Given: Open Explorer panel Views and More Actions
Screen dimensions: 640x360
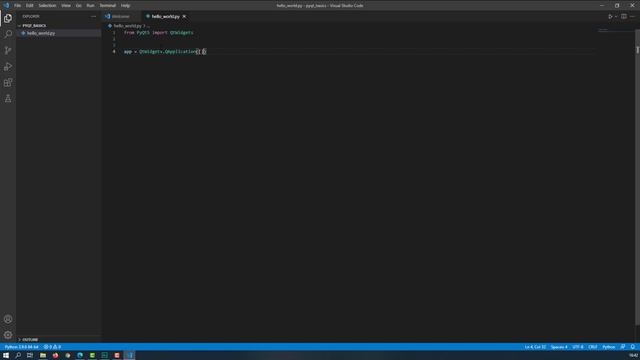Looking at the screenshot, I should tap(93, 16).
